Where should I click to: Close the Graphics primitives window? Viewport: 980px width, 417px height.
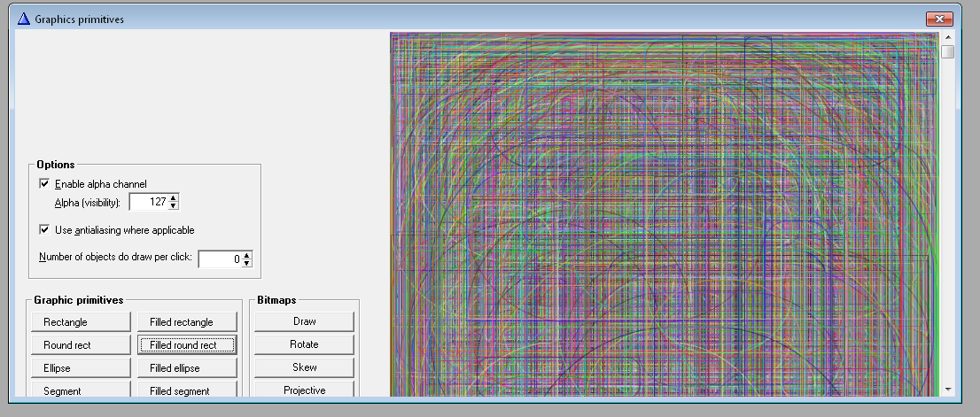coord(938,18)
